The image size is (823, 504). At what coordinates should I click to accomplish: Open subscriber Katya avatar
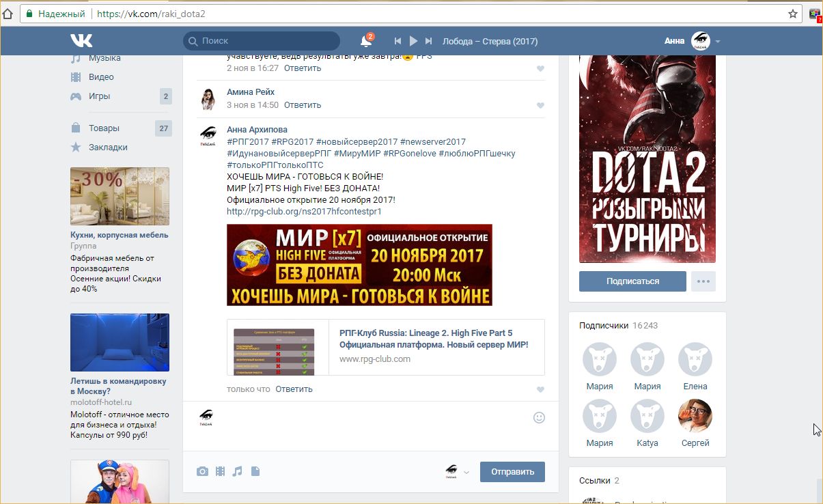coord(647,416)
